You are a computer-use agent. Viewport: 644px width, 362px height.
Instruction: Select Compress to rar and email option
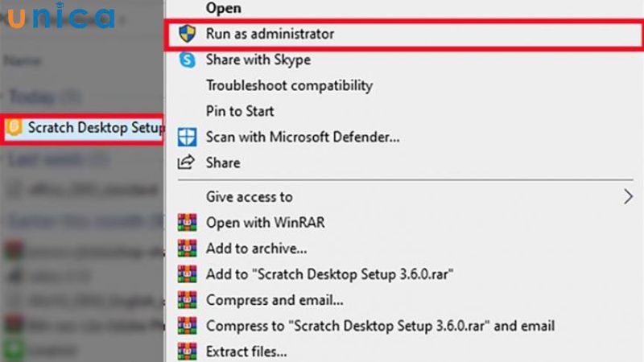[x=380, y=326]
